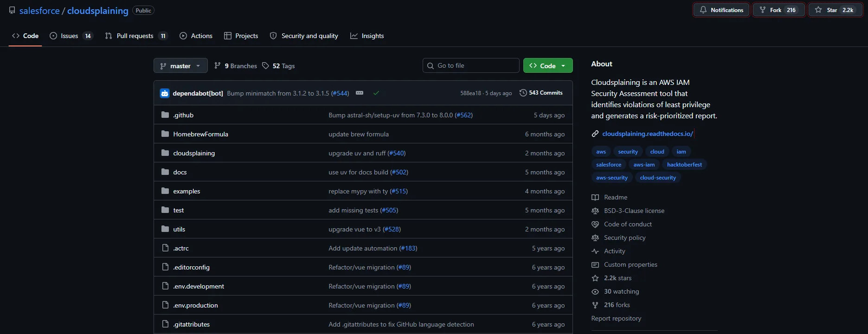
Task: Click the .github folder icon
Action: (x=165, y=115)
